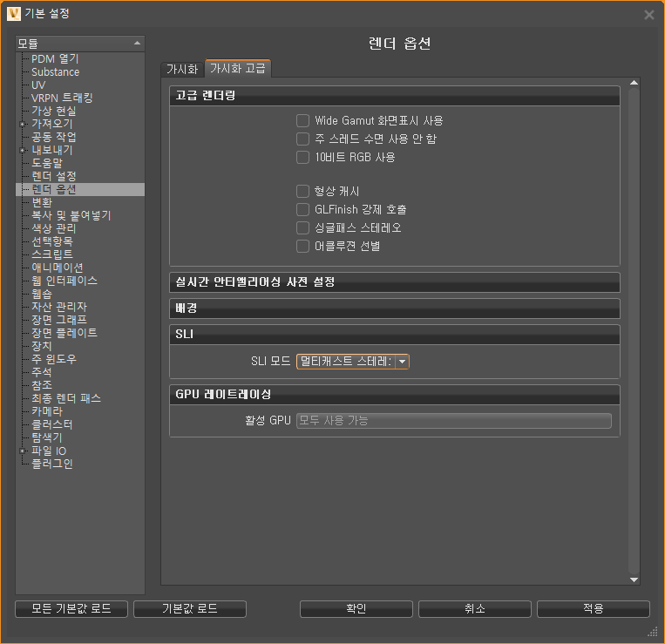Open 가상 현실 settings
The height and width of the screenshot is (644, 665).
point(54,111)
